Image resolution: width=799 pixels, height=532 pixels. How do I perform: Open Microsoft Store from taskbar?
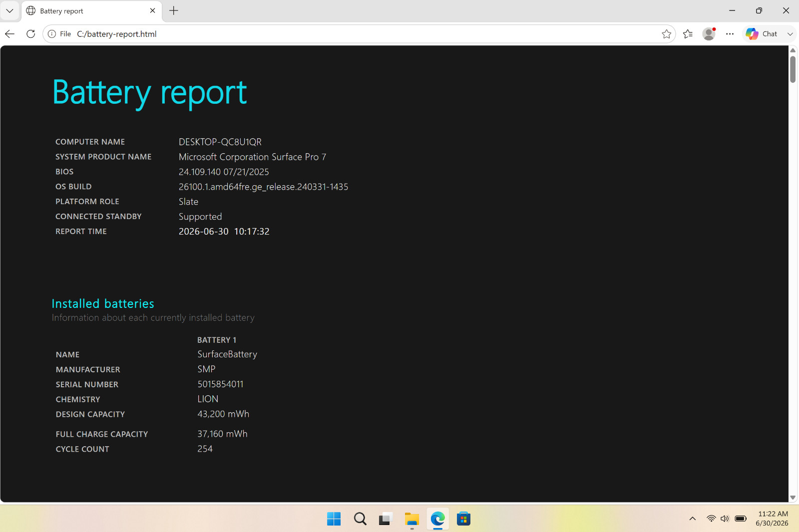click(463, 519)
